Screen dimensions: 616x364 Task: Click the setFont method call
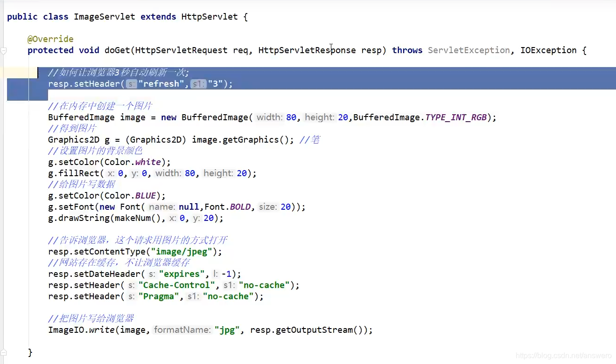pyautogui.click(x=77, y=207)
